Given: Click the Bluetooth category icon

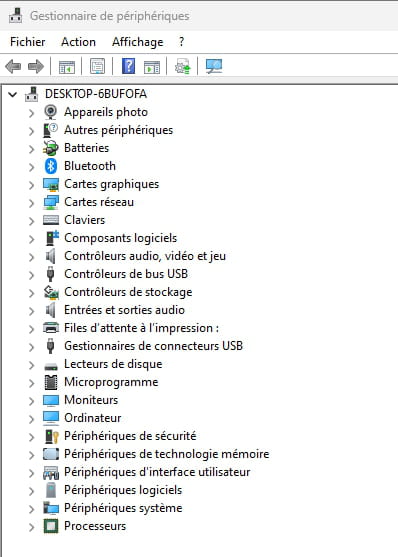Looking at the screenshot, I should coord(50,166).
